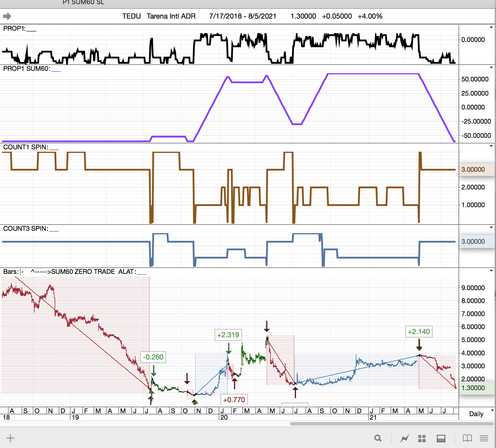The width and height of the screenshot is (496, 448).
Task: Click the +2.319 trade profit label
Action: coord(228,335)
